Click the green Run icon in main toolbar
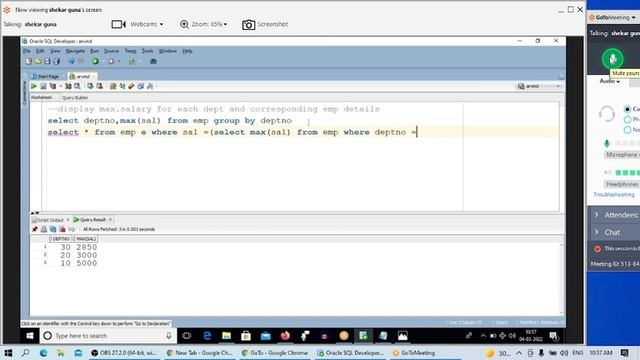The width and height of the screenshot is (640, 360). (95, 61)
